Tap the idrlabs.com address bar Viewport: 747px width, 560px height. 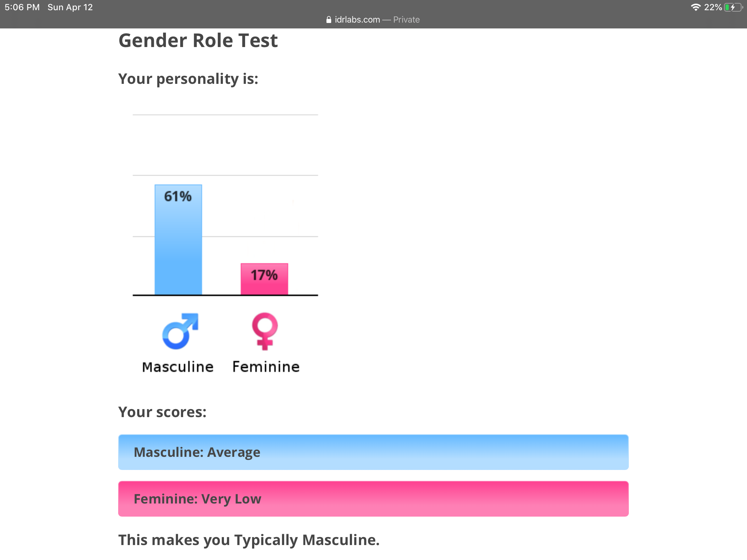[373, 20]
